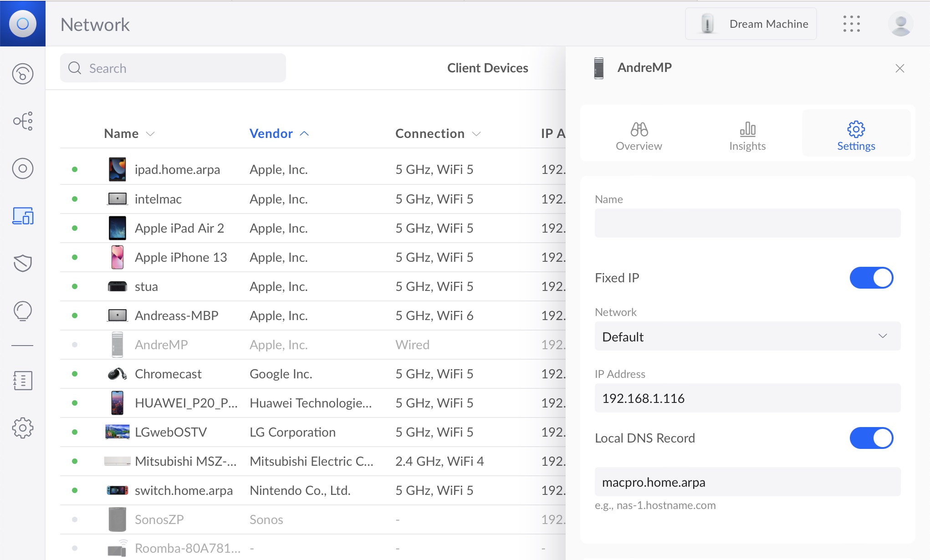Open the Dashboard sidebar icon
This screenshot has height=560, width=930.
click(x=23, y=74)
